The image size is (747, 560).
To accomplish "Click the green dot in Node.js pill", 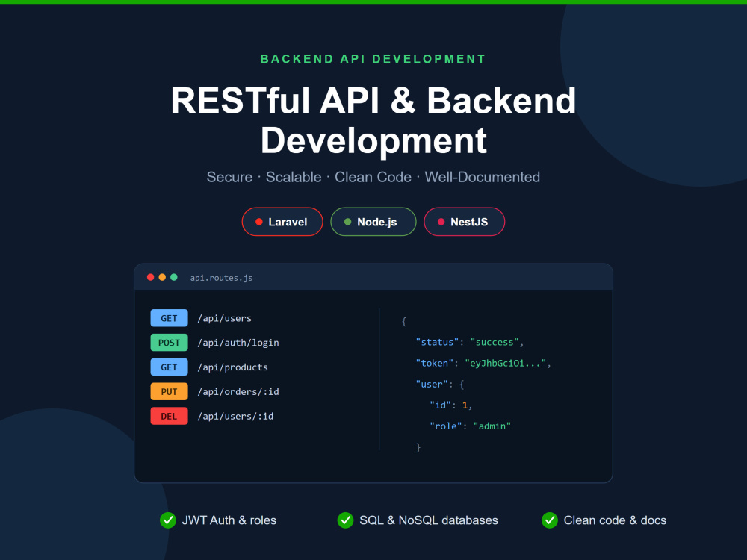I will tap(348, 222).
